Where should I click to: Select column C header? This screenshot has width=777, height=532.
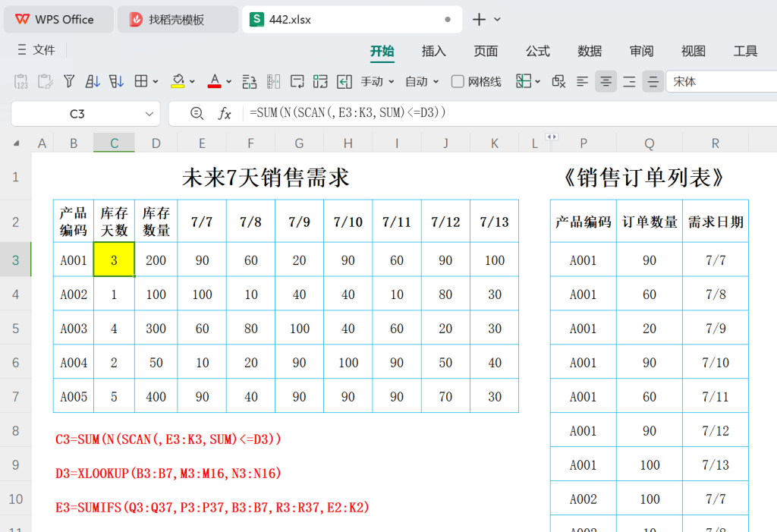(114, 143)
